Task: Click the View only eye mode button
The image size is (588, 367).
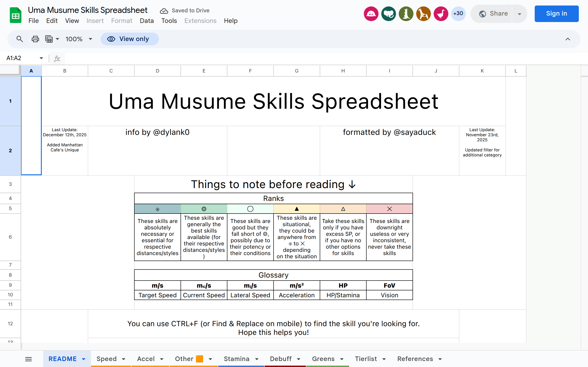Action: [x=130, y=39]
